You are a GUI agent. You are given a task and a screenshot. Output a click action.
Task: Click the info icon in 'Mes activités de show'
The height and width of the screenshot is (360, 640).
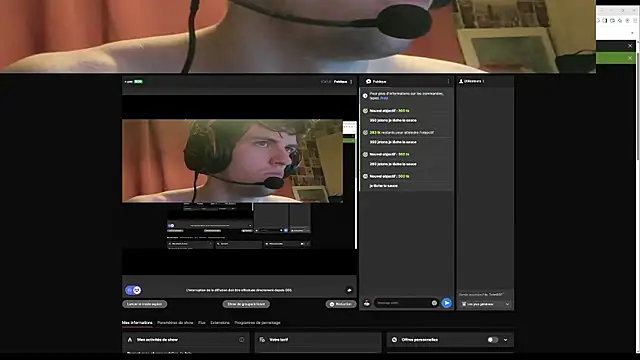tap(242, 340)
